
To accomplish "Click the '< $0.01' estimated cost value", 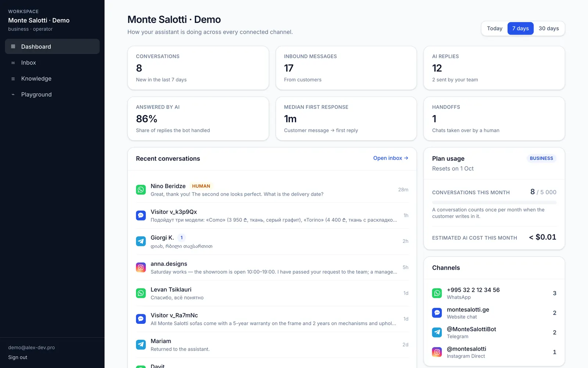I will point(543,237).
